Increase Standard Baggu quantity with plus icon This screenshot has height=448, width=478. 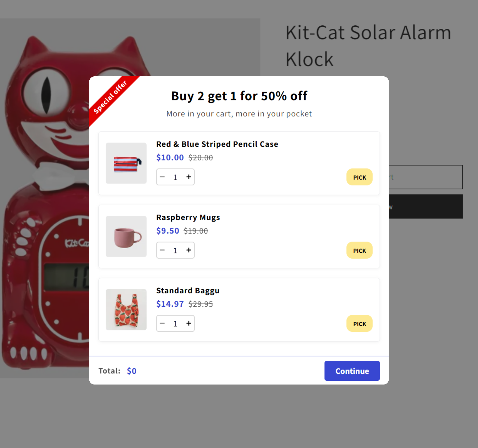[x=189, y=323]
